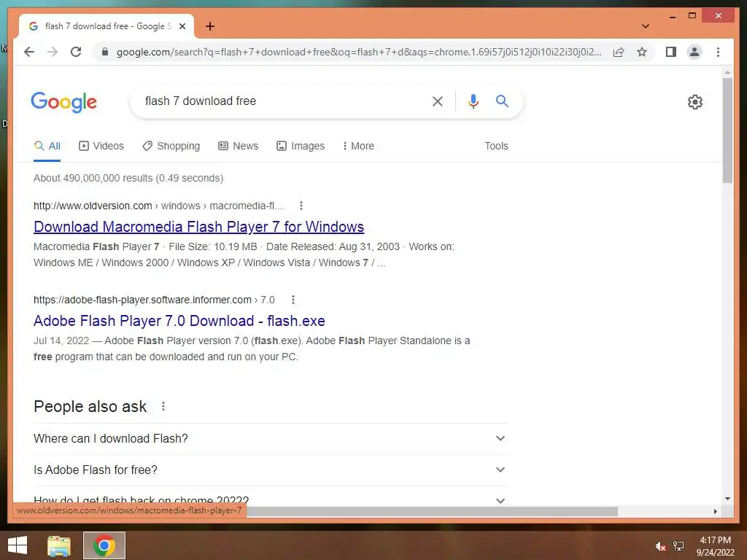Reload the current page
The image size is (747, 560).
click(76, 52)
